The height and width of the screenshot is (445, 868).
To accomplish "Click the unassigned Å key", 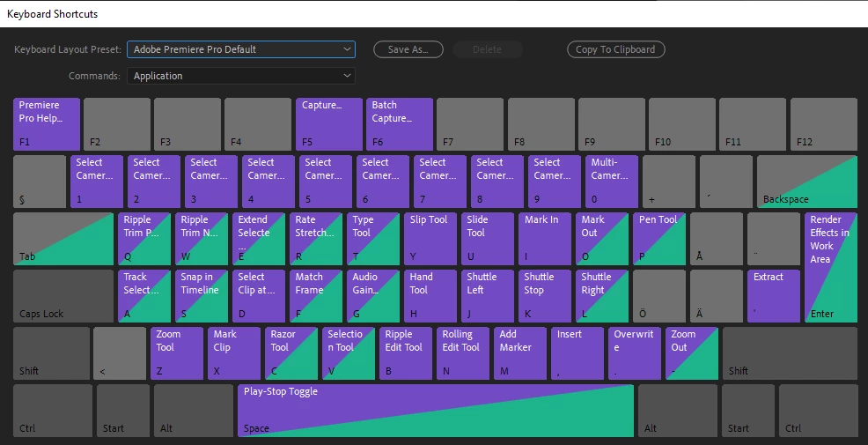I will click(717, 239).
